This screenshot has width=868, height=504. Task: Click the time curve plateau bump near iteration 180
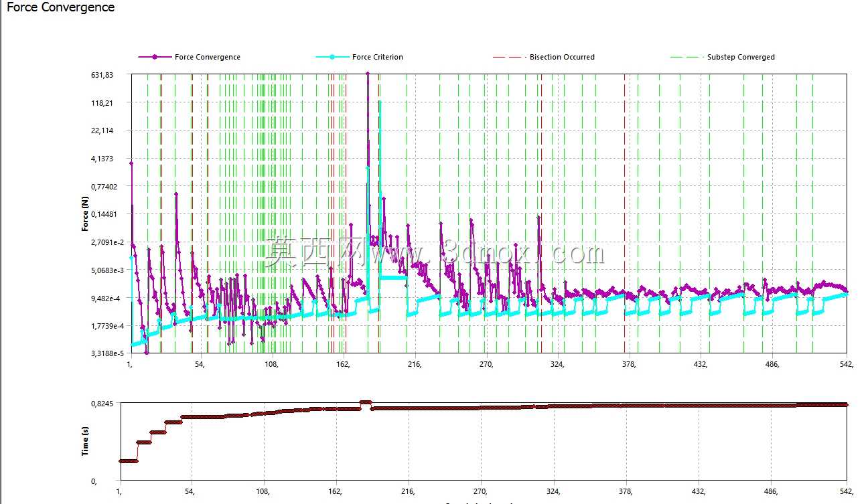(x=365, y=402)
